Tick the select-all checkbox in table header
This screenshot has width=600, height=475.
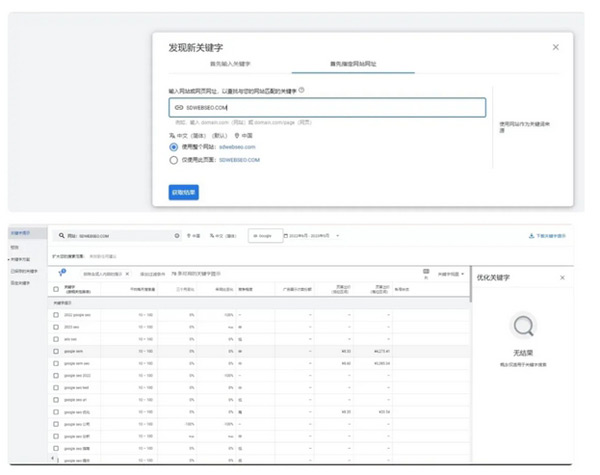(56, 289)
